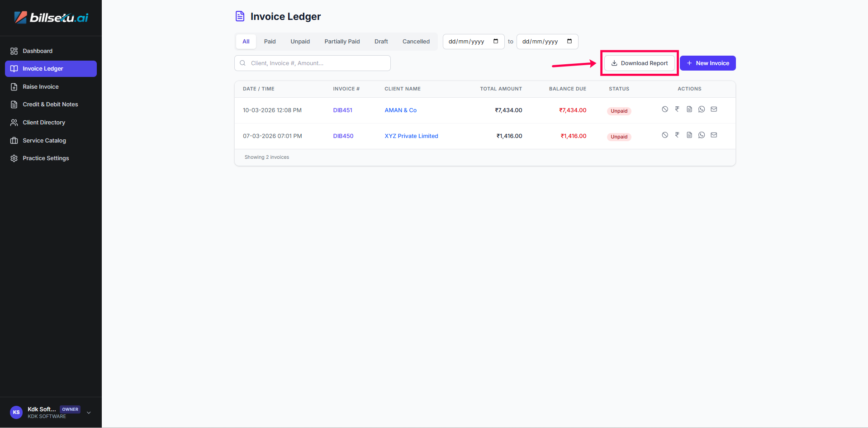Open start date calendar picker icon
868x428 pixels.
[496, 42]
